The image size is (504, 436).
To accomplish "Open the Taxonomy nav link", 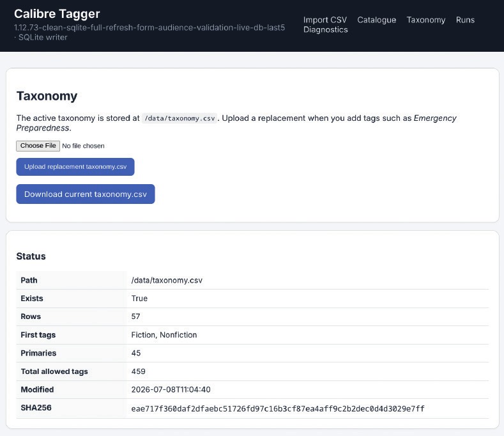I will [x=426, y=20].
